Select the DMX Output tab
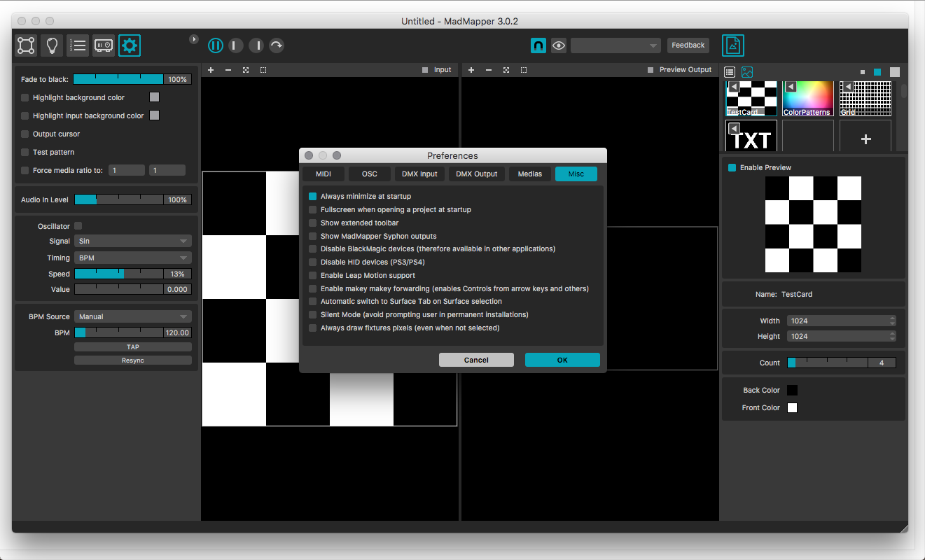This screenshot has height=560, width=925. pos(476,174)
